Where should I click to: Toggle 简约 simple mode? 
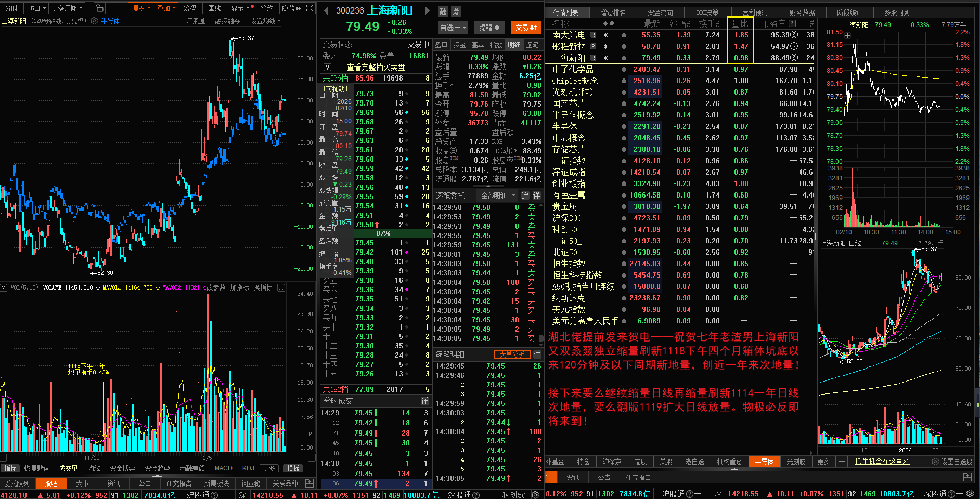coord(267,8)
